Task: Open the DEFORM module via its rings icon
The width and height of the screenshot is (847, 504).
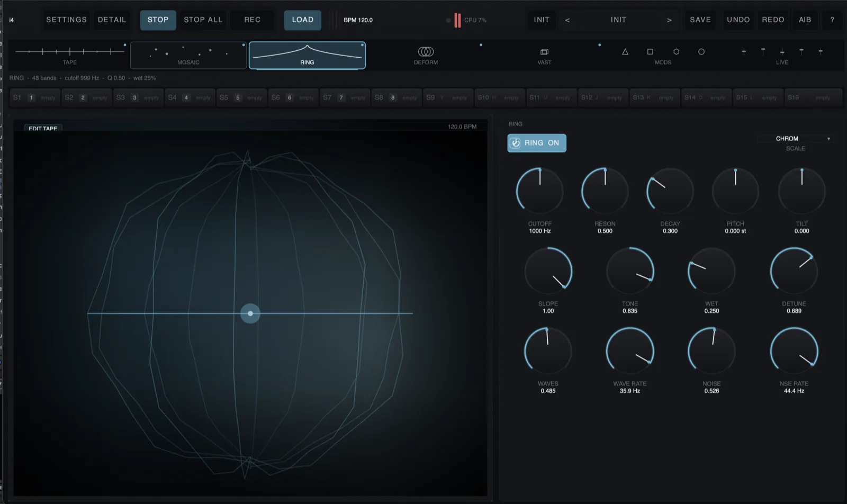Action: (426, 51)
